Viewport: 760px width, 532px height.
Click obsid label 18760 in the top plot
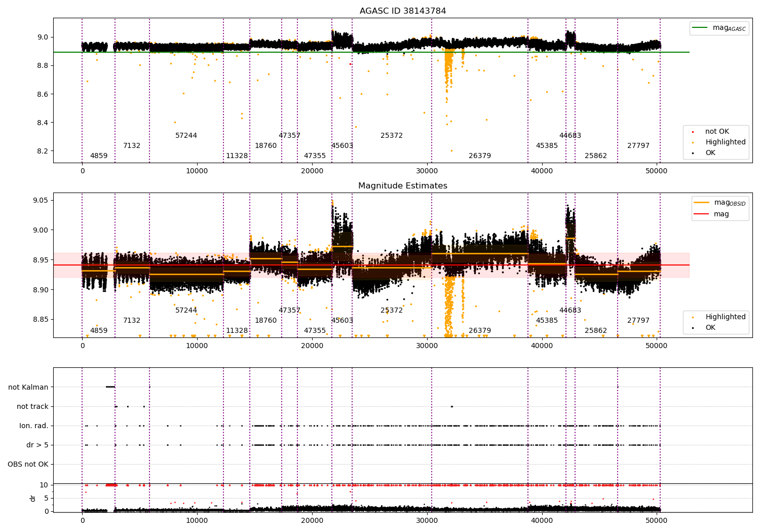pyautogui.click(x=265, y=146)
